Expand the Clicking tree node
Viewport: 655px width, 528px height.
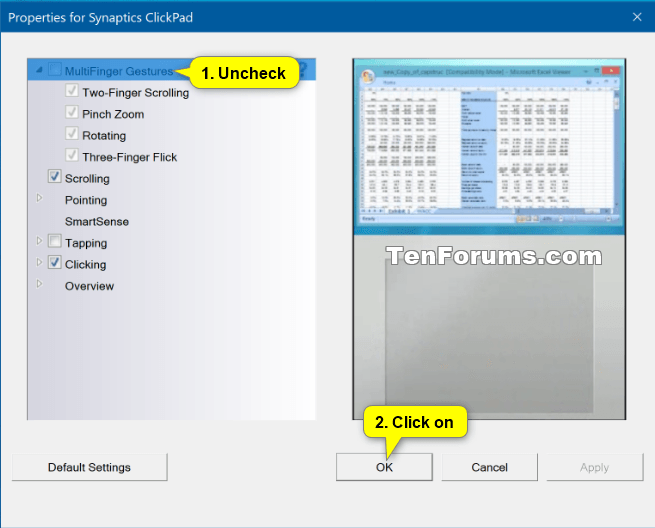(x=39, y=262)
